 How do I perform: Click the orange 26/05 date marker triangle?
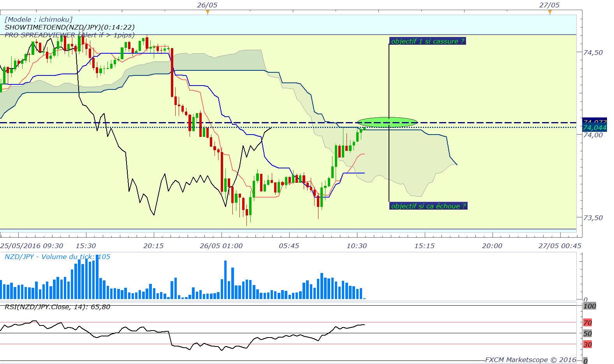coord(208,12)
